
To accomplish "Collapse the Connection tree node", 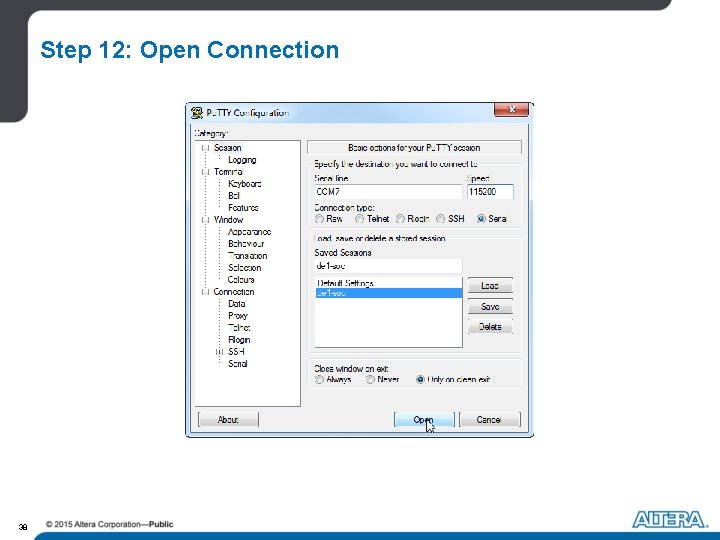I will [205, 292].
